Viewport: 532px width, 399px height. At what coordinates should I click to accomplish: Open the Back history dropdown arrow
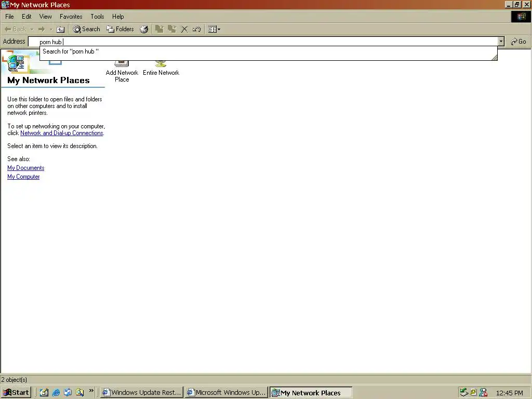32,30
